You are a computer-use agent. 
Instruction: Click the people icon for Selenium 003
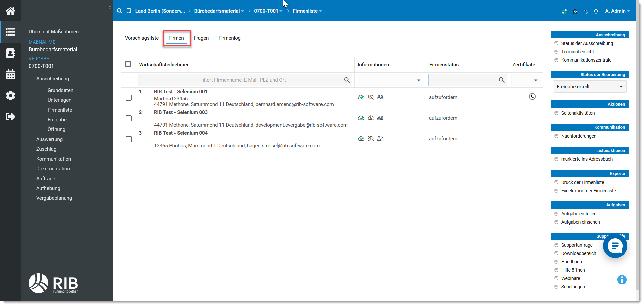(x=380, y=118)
